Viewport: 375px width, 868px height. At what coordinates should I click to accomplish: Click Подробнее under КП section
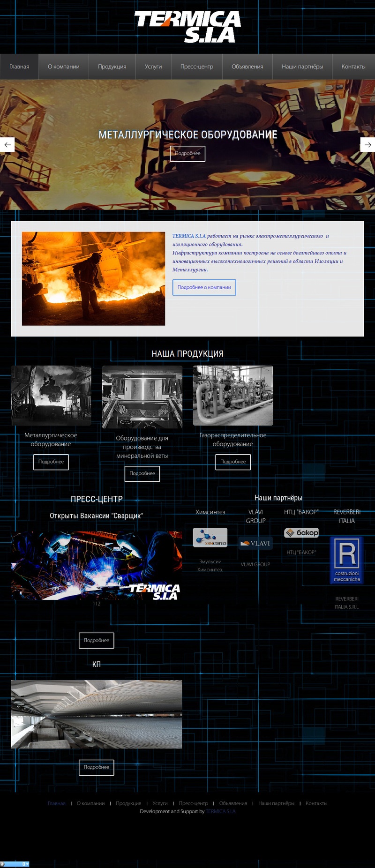(x=97, y=767)
